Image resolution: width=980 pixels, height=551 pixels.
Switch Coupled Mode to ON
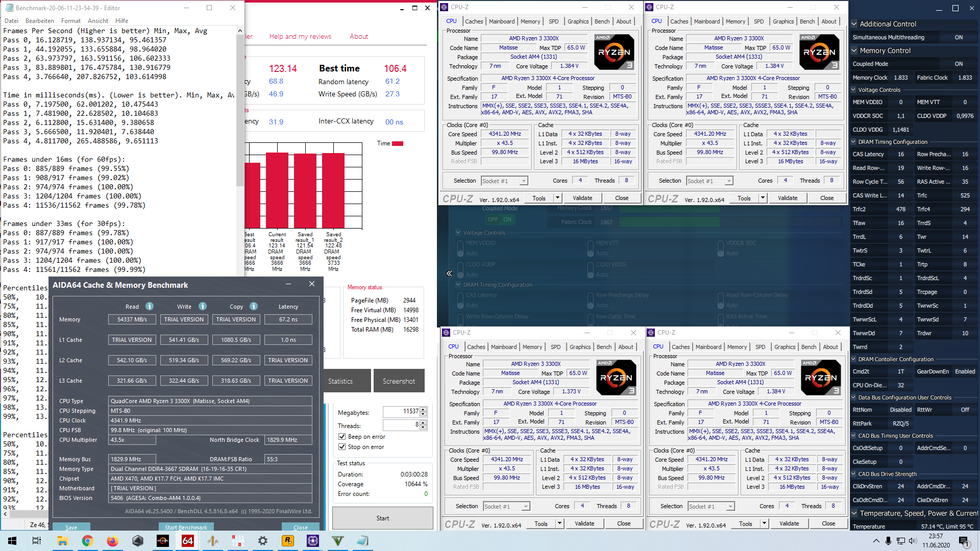507,219
